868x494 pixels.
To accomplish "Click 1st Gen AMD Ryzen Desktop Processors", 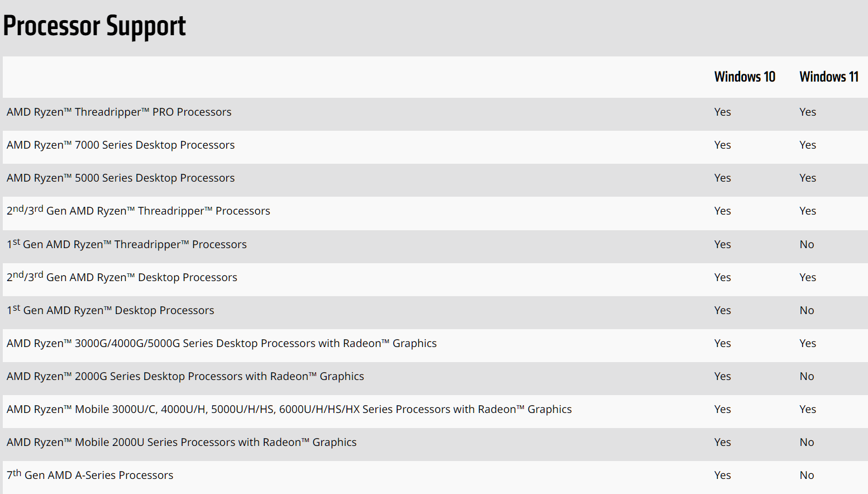I will [111, 310].
